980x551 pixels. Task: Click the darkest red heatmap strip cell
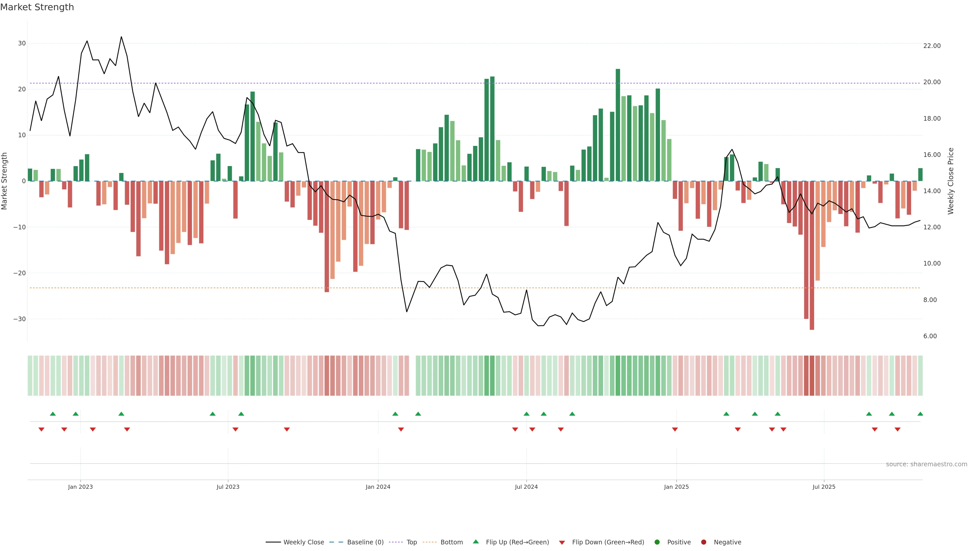point(812,375)
